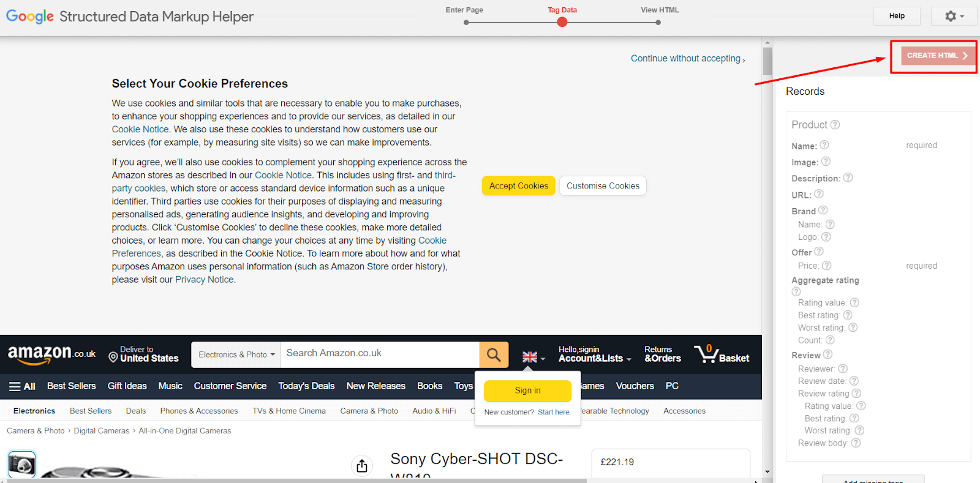
Task: Click the Deliver to location pin
Action: (x=113, y=357)
